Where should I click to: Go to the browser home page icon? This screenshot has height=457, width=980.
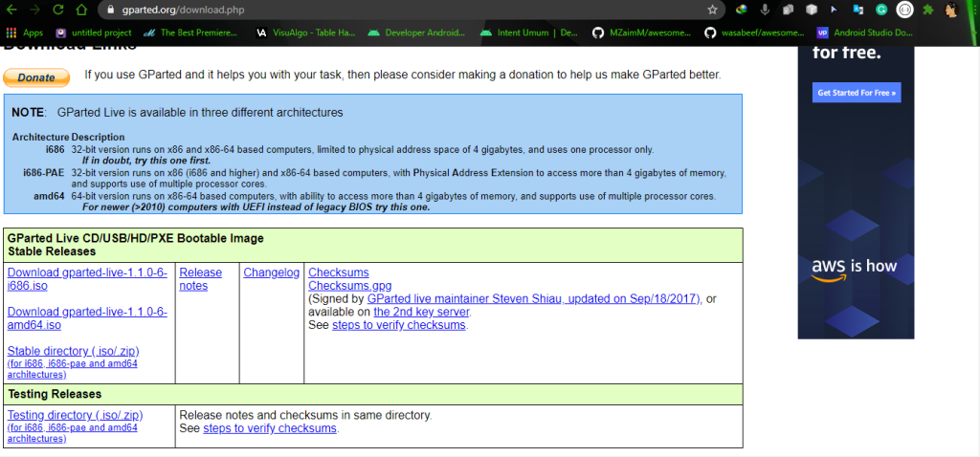(x=80, y=10)
